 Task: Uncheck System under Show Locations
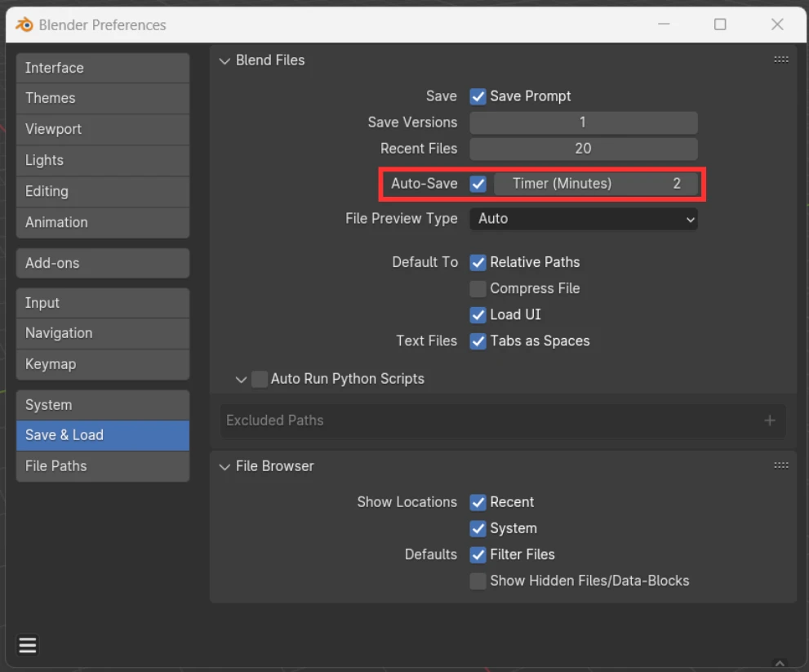(478, 529)
